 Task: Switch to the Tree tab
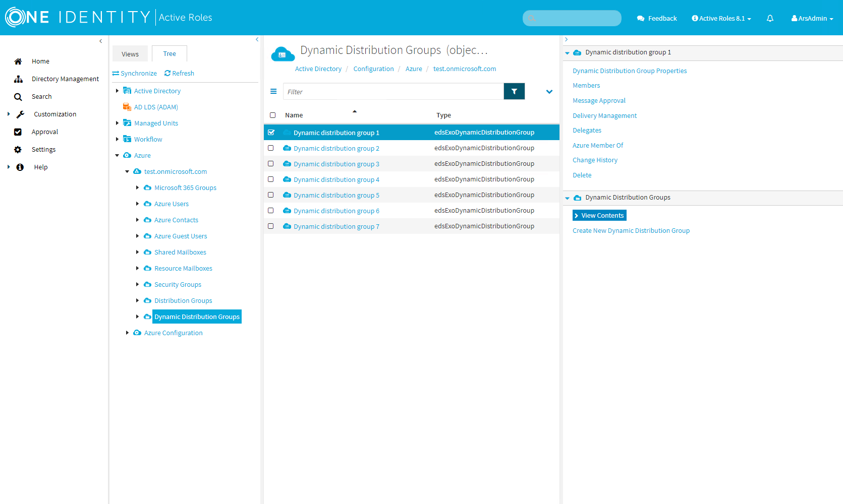click(170, 53)
